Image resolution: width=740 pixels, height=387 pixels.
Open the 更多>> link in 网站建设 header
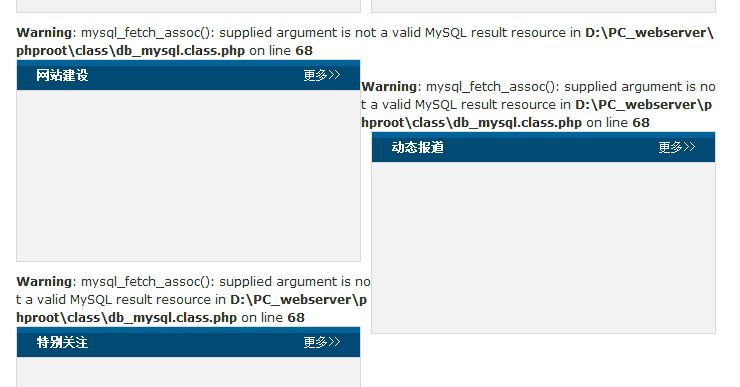coord(322,76)
